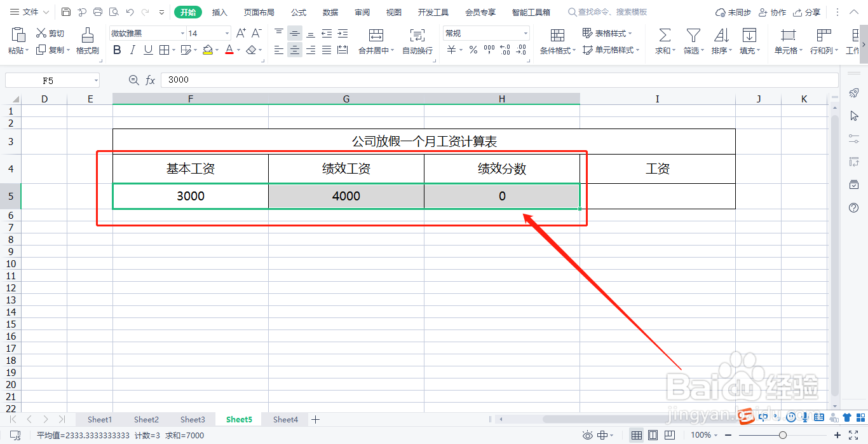This screenshot has height=444, width=868.
Task: Click the Cut (剪切) icon
Action: (50, 32)
